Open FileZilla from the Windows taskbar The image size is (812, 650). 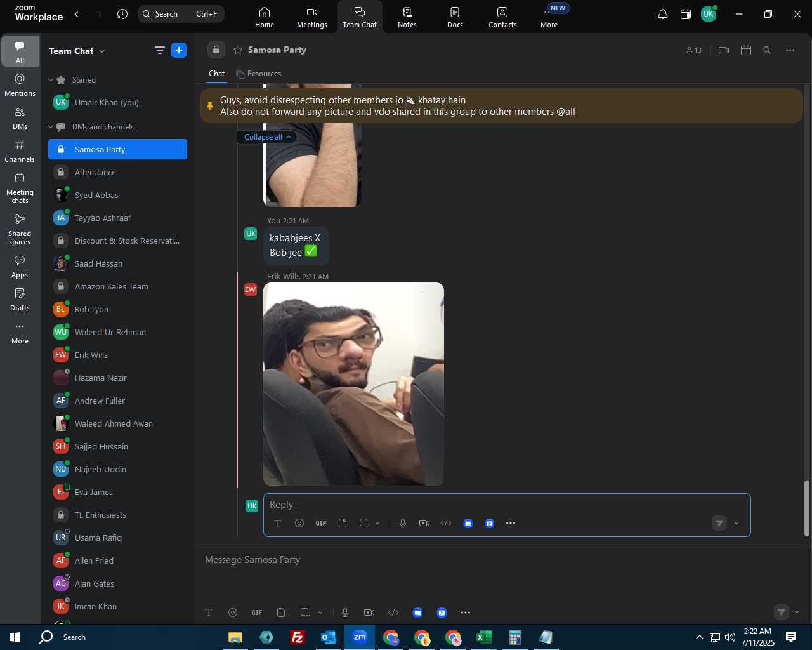click(297, 637)
